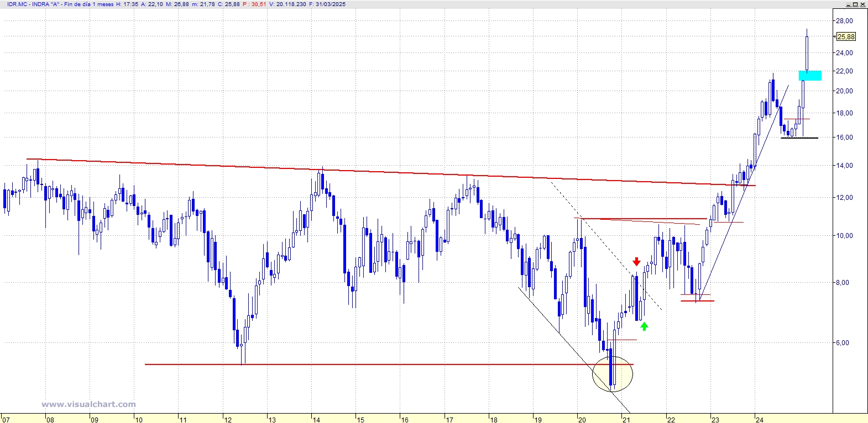
Task: Click the '14' year label on time axis
Action: (316, 420)
